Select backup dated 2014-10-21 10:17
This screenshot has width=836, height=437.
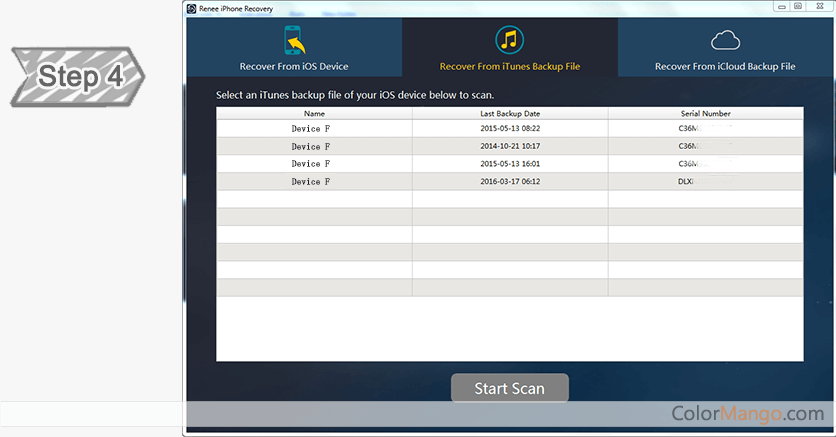pos(510,146)
